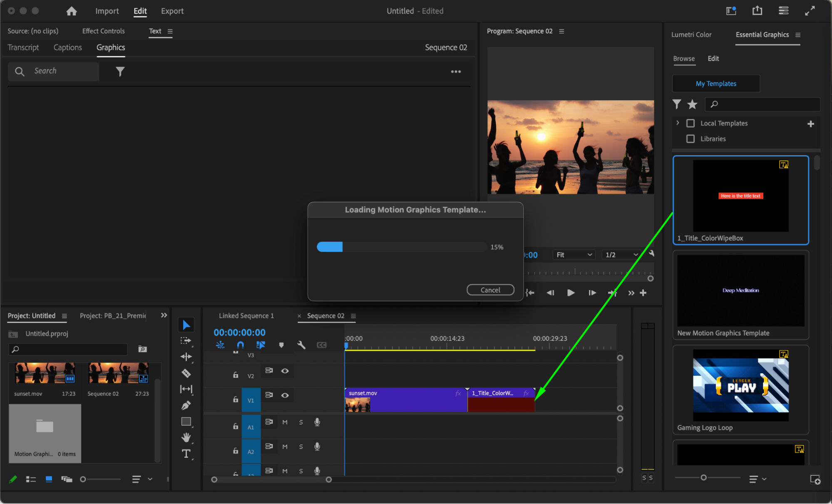Open the Lumetri Color panel tab
Screen dimensions: 832x504
tap(691, 35)
